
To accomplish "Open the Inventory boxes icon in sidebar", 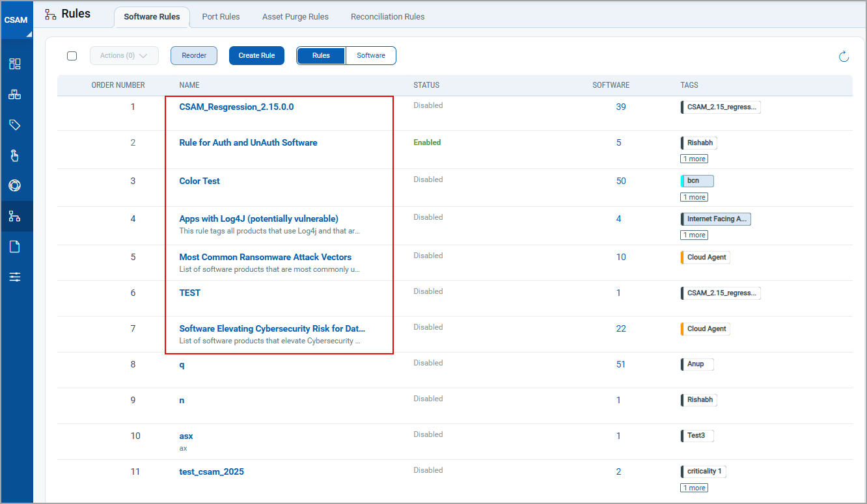I will [15, 94].
